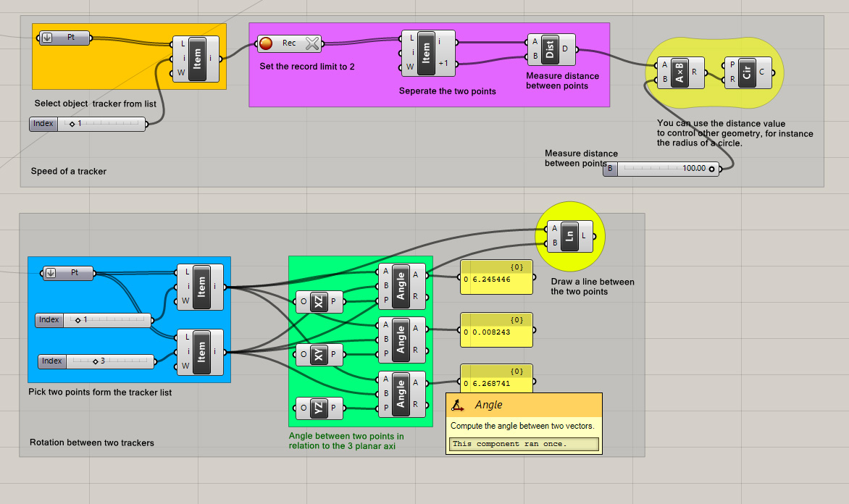This screenshot has height=504, width=849.
Task: Click the Angle tooltip header
Action: click(524, 405)
